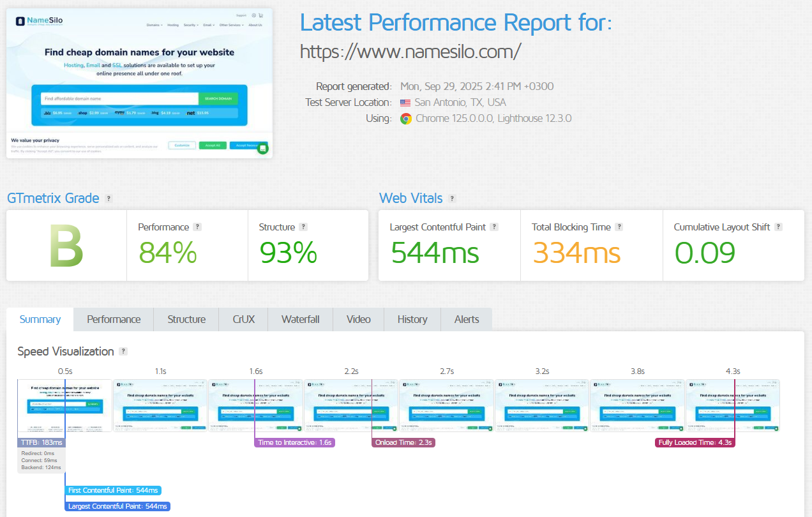Select the 2.7s filmstrip frame

pyautogui.click(x=446, y=405)
